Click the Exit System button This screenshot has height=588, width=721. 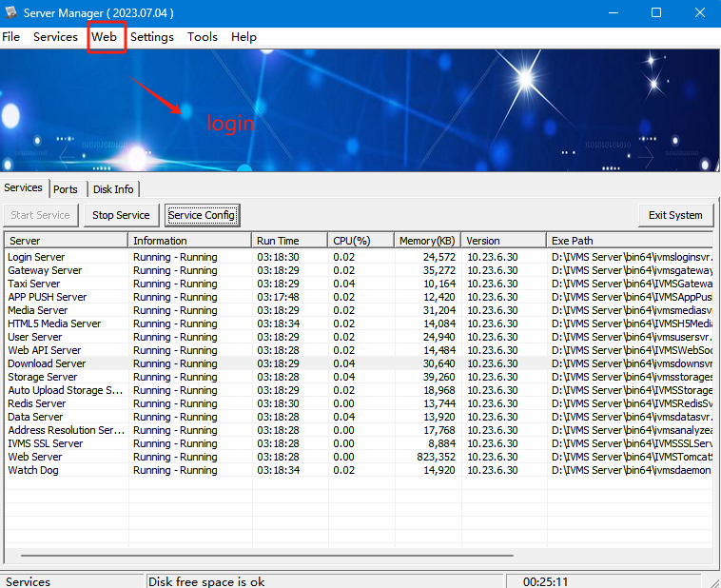(x=675, y=215)
